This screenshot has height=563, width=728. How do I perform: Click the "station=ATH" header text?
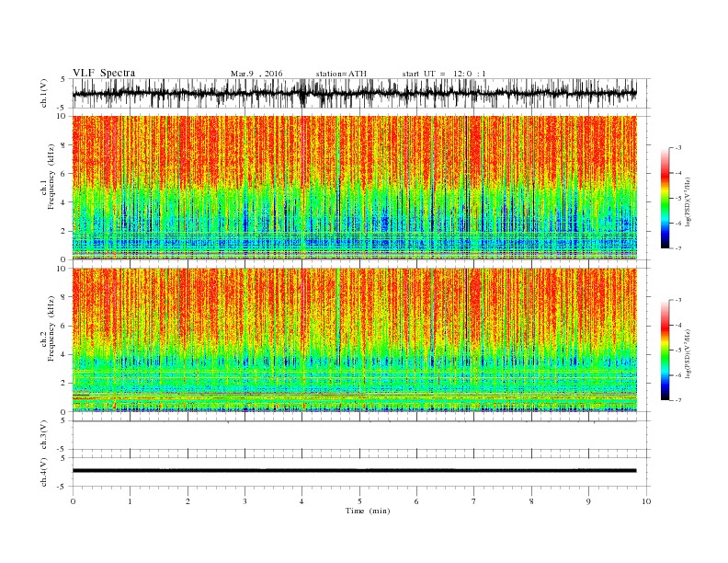click(341, 74)
